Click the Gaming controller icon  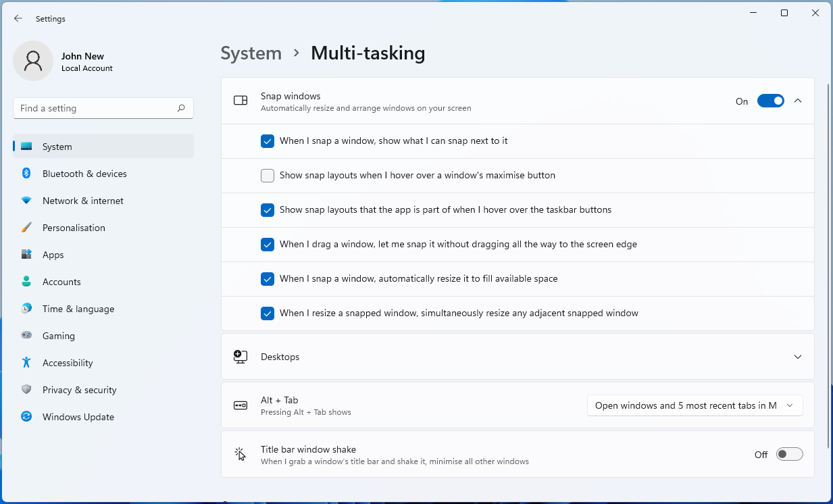point(26,336)
